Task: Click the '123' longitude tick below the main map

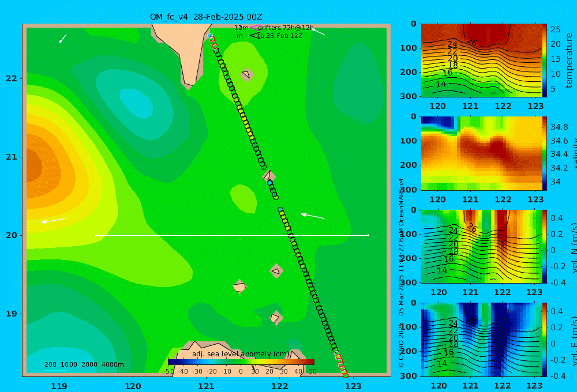Action: coord(354,386)
